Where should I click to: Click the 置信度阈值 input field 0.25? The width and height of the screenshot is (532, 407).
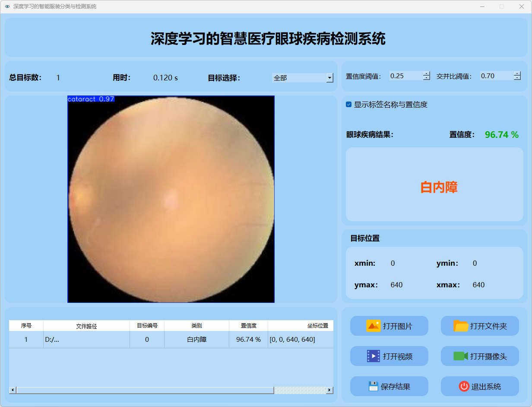pos(405,76)
